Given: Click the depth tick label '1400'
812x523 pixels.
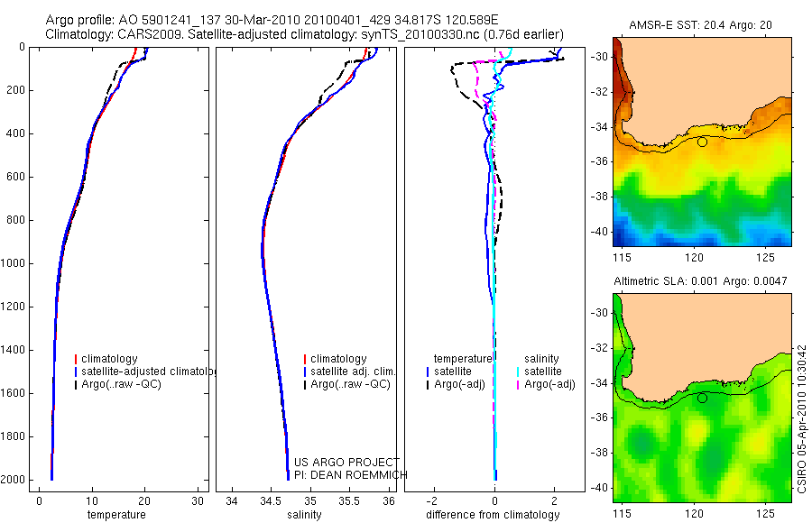Looking at the screenshot, I should tap(14, 350).
